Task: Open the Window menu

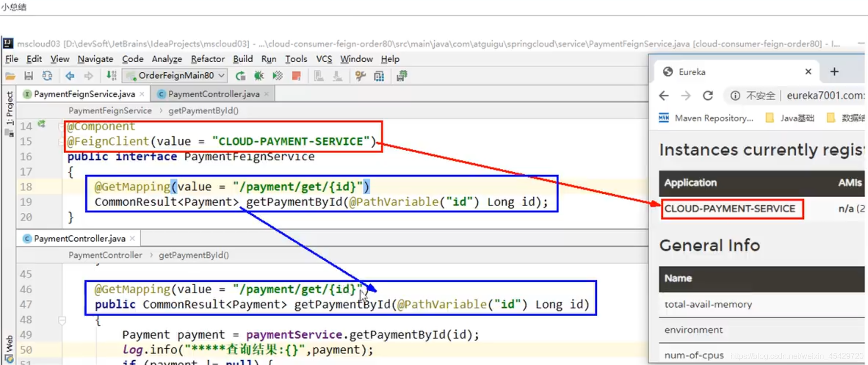Action: pyautogui.click(x=356, y=59)
